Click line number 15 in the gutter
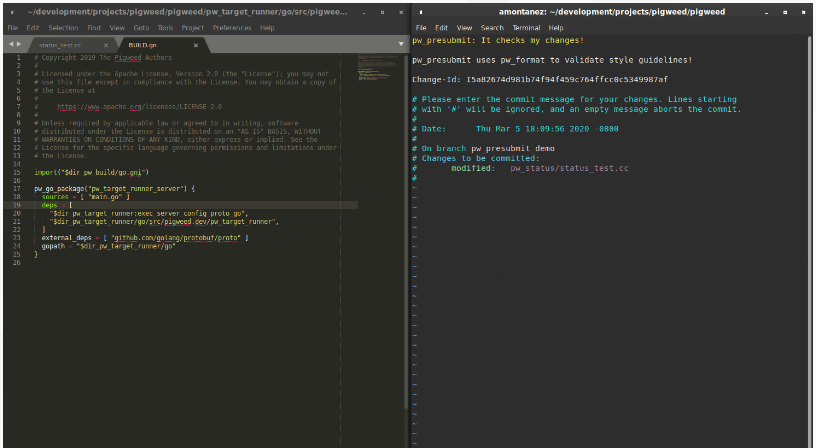 coord(17,172)
